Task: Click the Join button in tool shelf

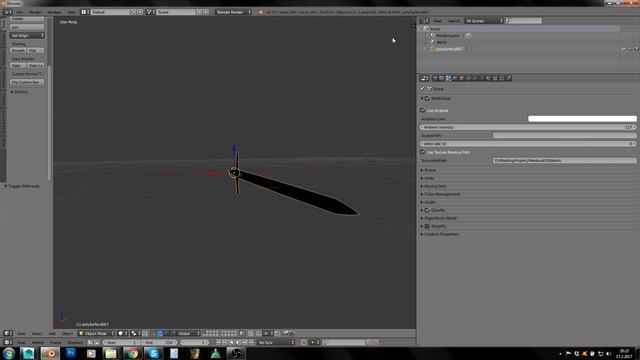Action: (27, 27)
